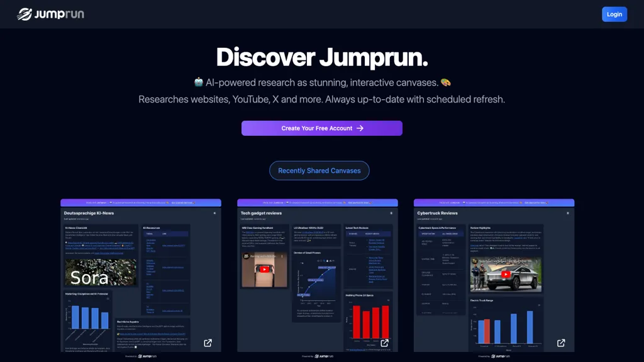Open the chart menu of Electric Truck Range
Image resolution: width=644 pixels, height=362 pixels.
coord(539,305)
